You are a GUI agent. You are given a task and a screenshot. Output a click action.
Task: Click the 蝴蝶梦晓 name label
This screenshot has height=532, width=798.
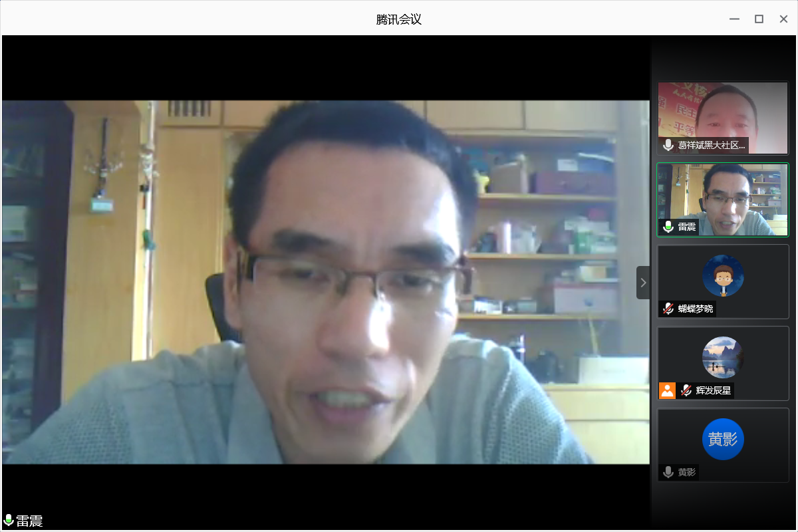pyautogui.click(x=696, y=309)
